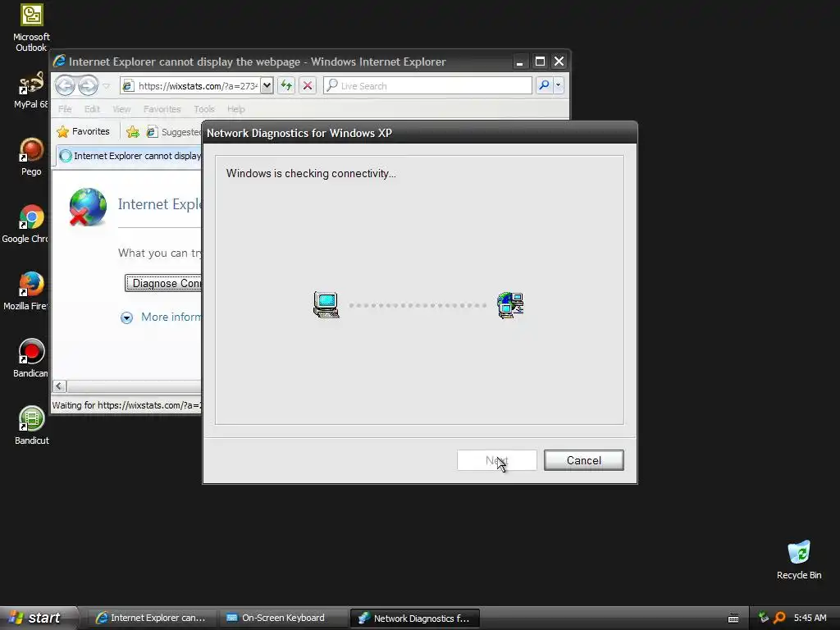Click the network connection tray icon

pos(764,618)
